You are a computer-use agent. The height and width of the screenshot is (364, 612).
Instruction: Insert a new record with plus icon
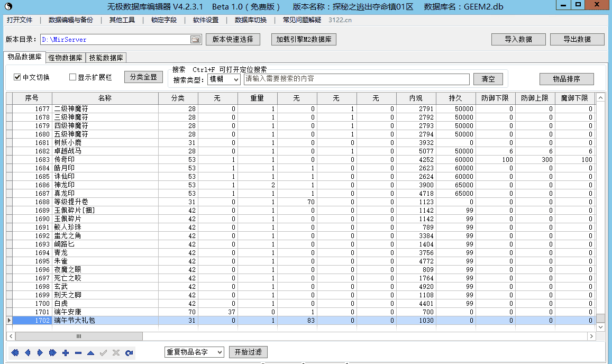(x=66, y=353)
